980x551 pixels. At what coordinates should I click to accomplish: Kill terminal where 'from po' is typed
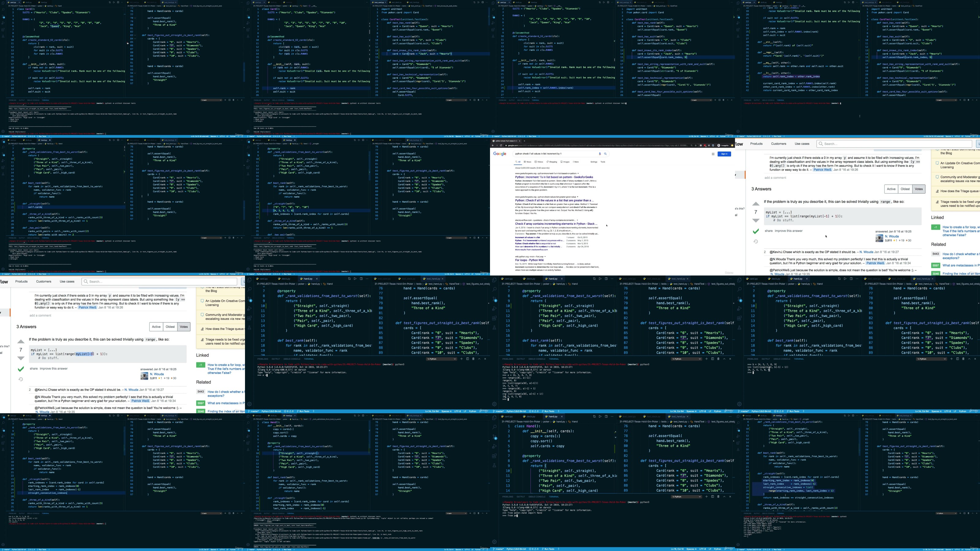718,497
